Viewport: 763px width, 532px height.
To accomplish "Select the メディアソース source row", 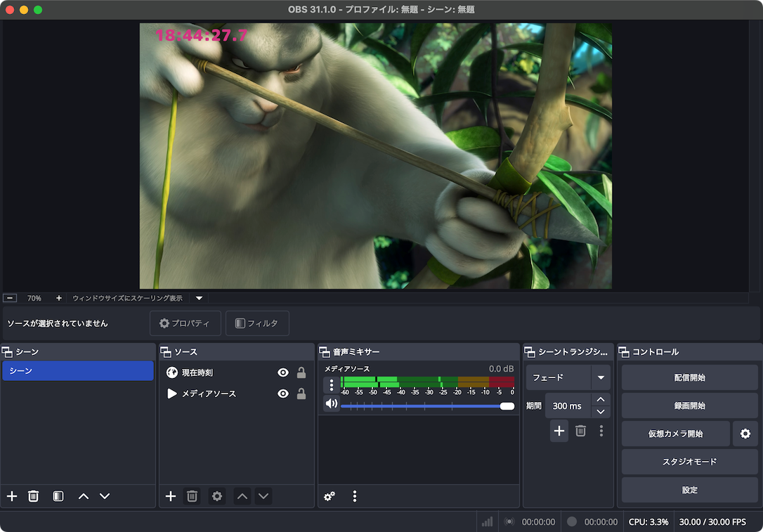I will (237, 394).
